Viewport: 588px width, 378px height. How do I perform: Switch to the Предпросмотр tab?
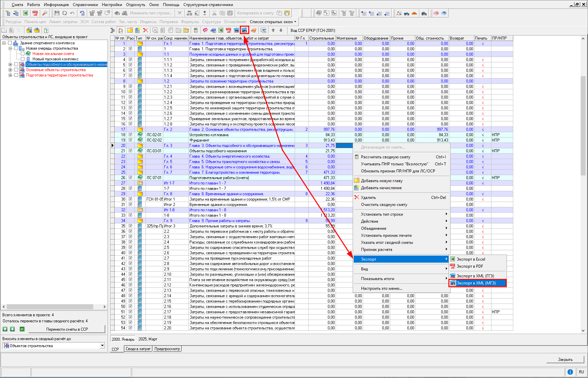(167, 349)
